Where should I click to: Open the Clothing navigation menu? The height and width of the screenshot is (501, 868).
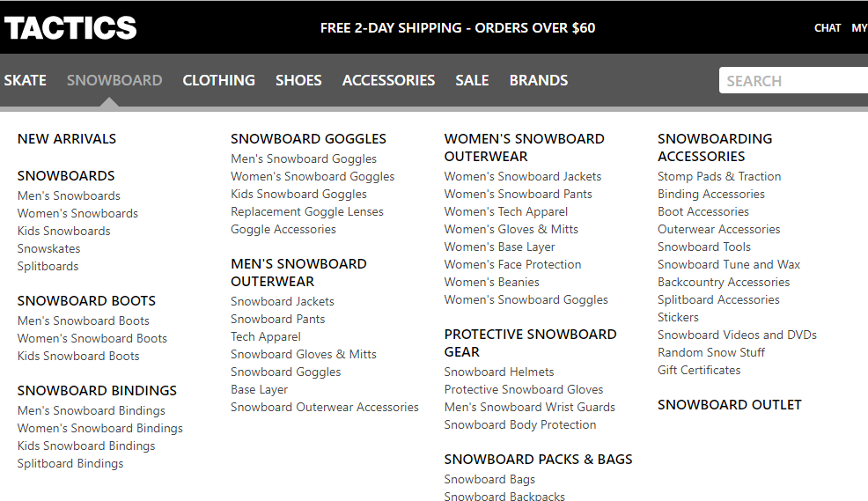click(x=218, y=80)
